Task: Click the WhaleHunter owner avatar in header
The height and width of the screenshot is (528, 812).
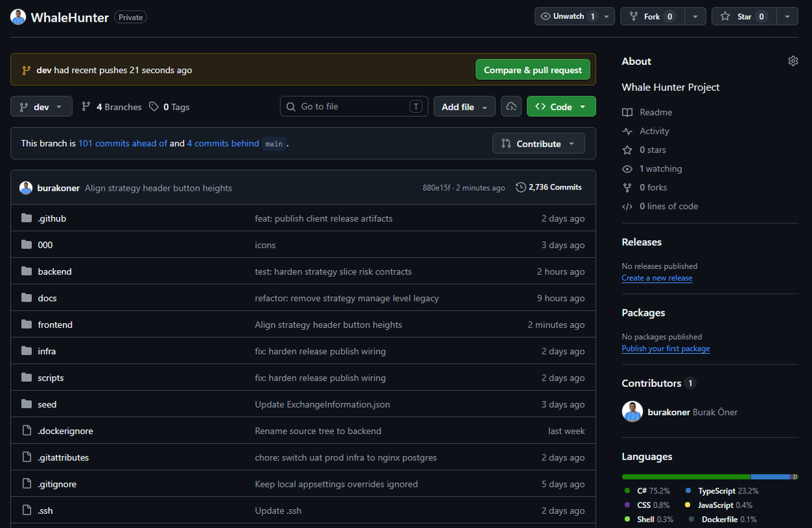Action: coord(18,18)
